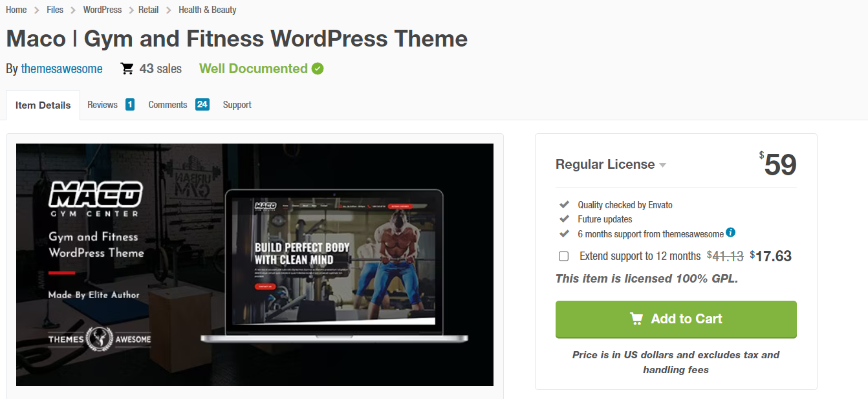868x399 pixels.
Task: Click the "43 sales" text
Action: click(x=160, y=69)
